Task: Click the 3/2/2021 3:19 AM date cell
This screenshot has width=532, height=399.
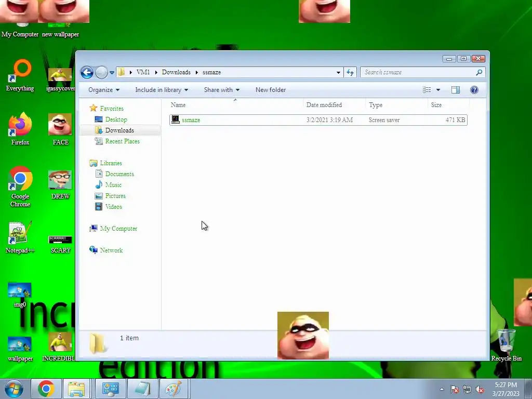Action: pyautogui.click(x=329, y=120)
